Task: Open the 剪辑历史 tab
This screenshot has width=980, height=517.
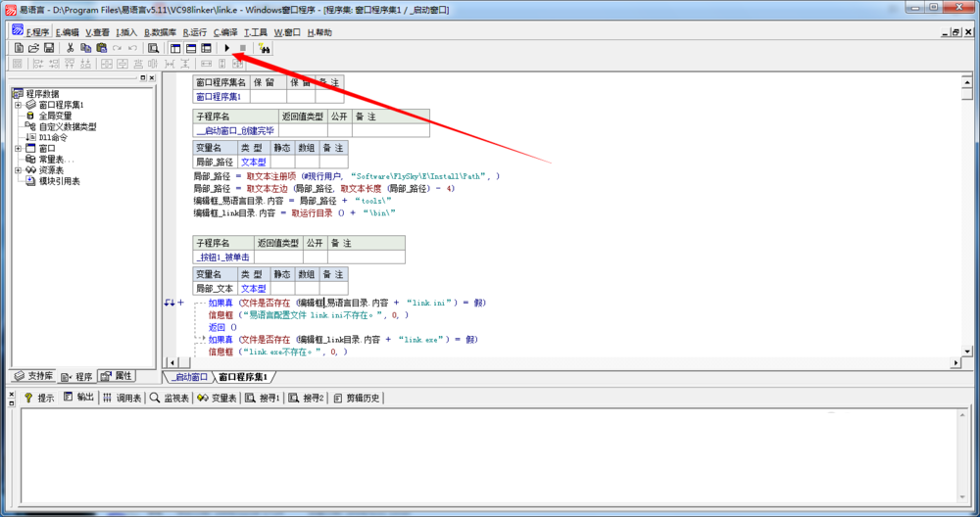Action: [x=357, y=398]
